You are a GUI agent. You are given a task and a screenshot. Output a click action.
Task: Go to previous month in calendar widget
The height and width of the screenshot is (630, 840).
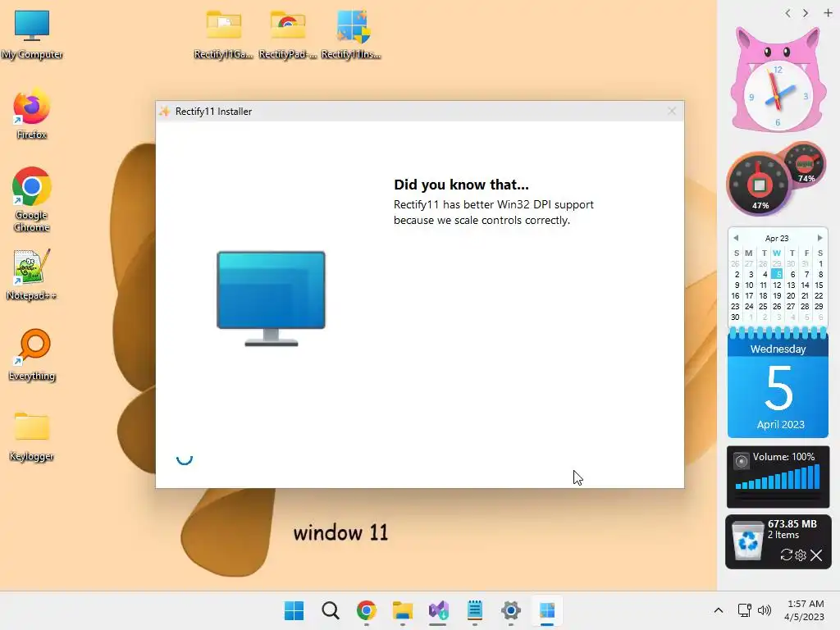[736, 238]
